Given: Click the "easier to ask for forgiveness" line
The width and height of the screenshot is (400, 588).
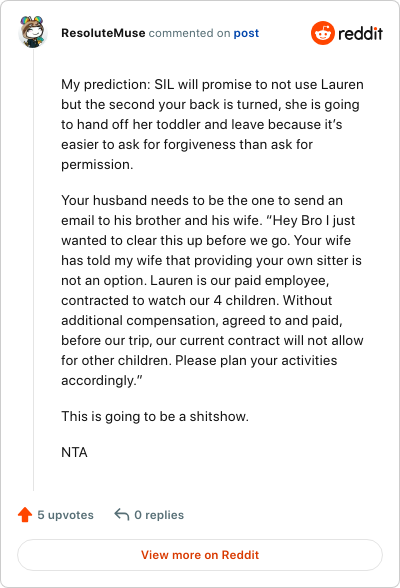Looking at the screenshot, I should coord(187,144).
